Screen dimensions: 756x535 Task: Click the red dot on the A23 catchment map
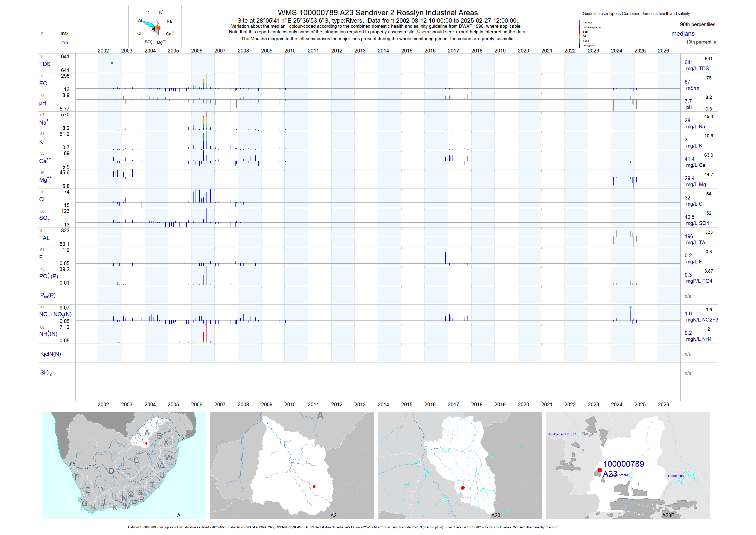click(x=463, y=488)
